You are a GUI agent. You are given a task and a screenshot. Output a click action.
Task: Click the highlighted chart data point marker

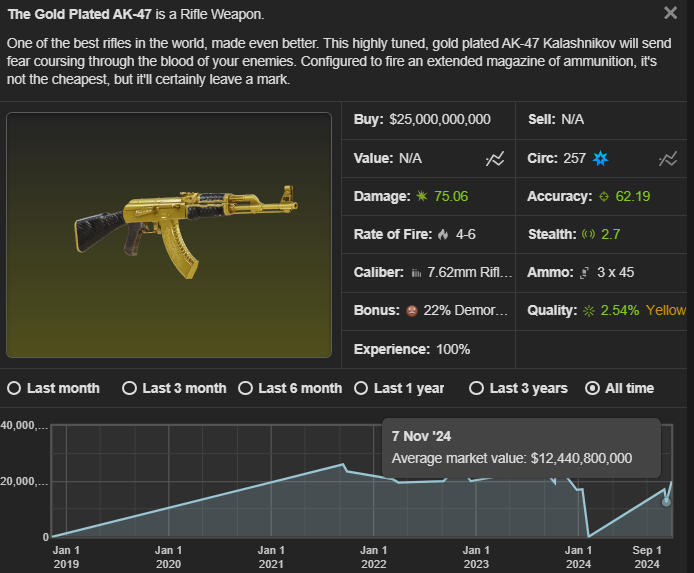[666, 502]
